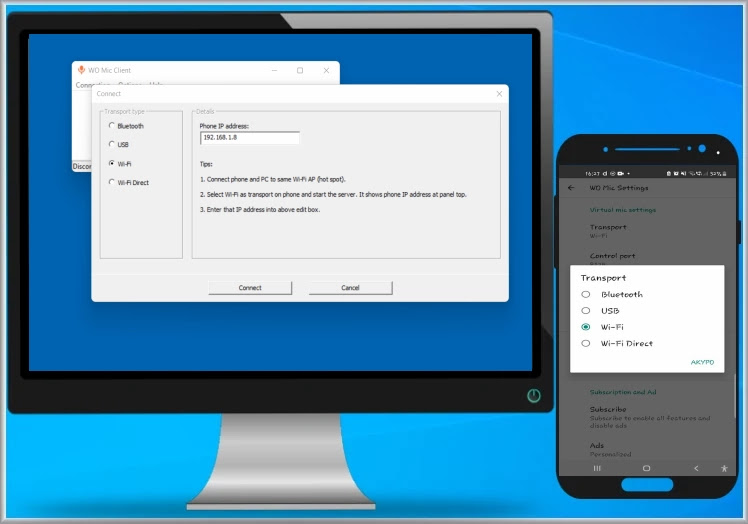Tap the back arrow in WO Mic Settings
The height and width of the screenshot is (524, 748).
571,188
